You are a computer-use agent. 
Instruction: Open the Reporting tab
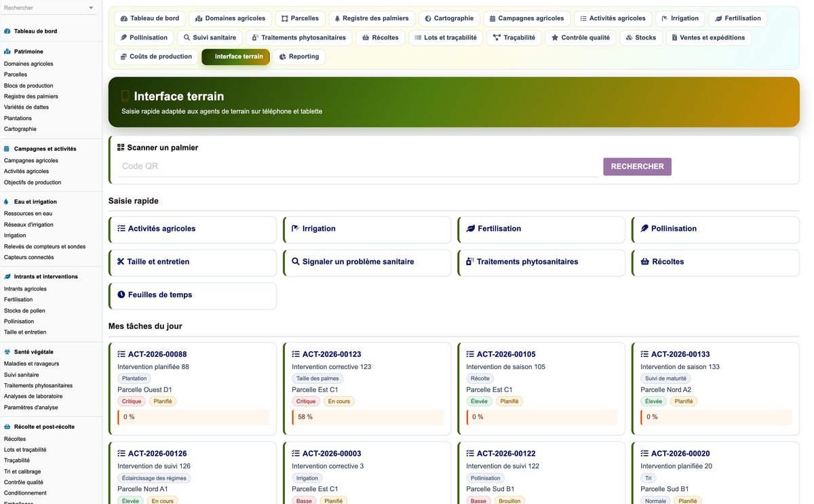(298, 56)
